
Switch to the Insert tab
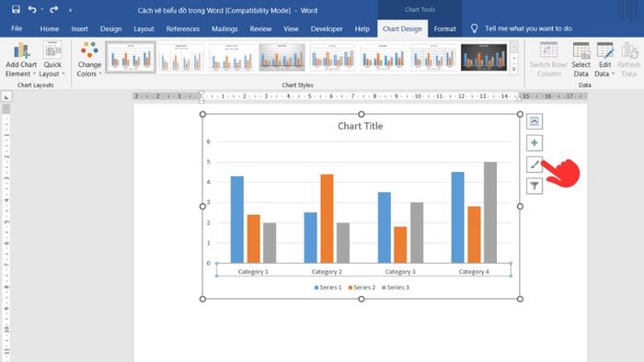79,28
